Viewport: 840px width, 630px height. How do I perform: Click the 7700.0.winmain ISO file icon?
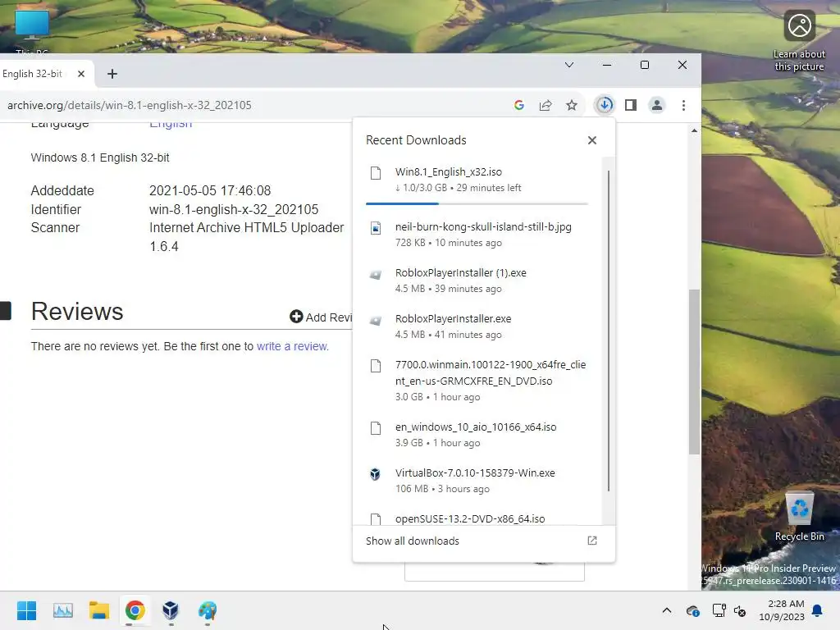coord(376,365)
